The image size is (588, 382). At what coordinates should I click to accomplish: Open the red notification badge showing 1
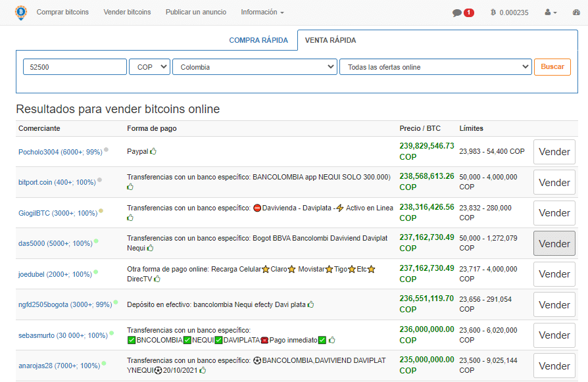click(469, 12)
